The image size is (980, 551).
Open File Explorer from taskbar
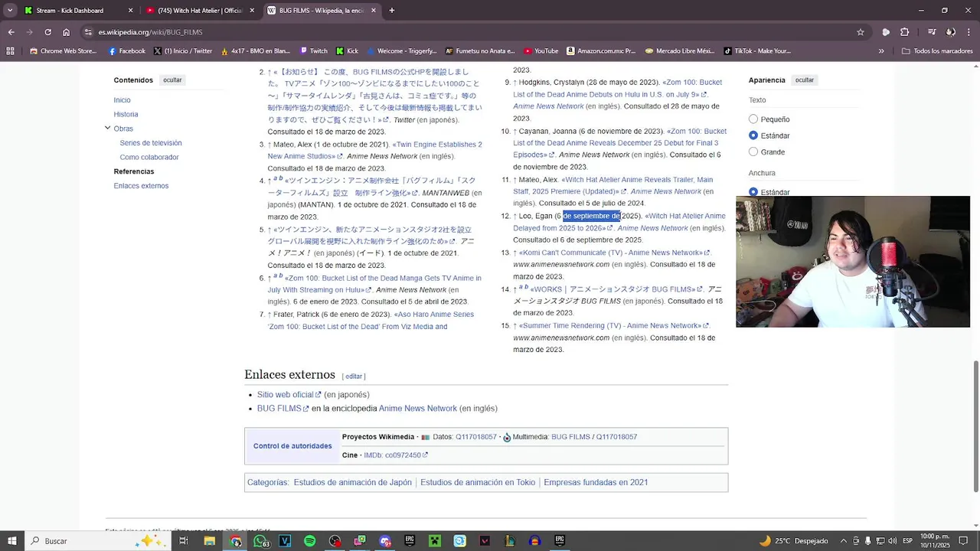(x=209, y=541)
